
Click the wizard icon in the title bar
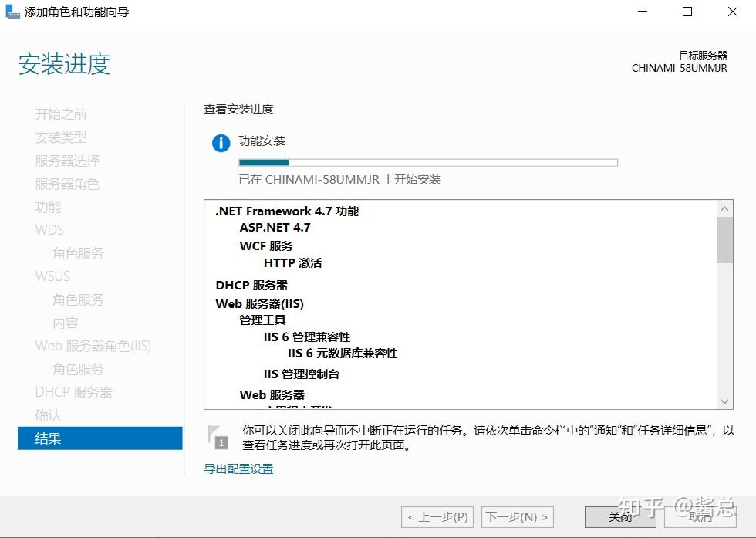pos(12,12)
